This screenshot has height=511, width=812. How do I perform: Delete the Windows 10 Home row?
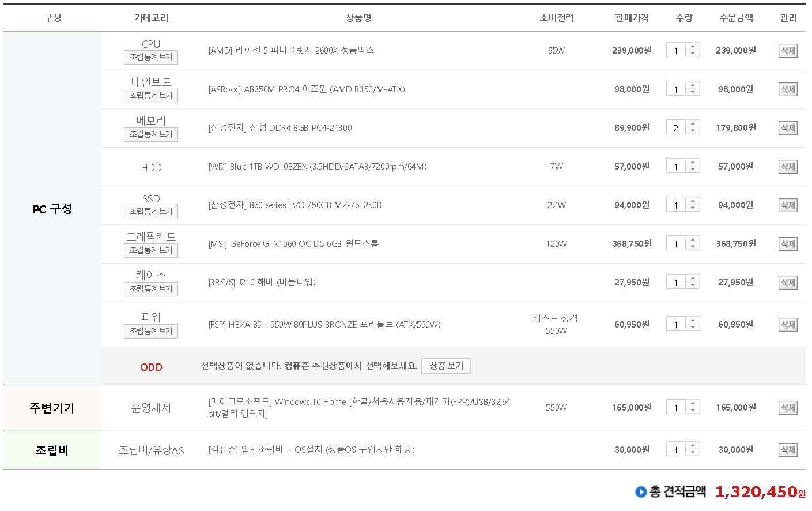(788, 408)
